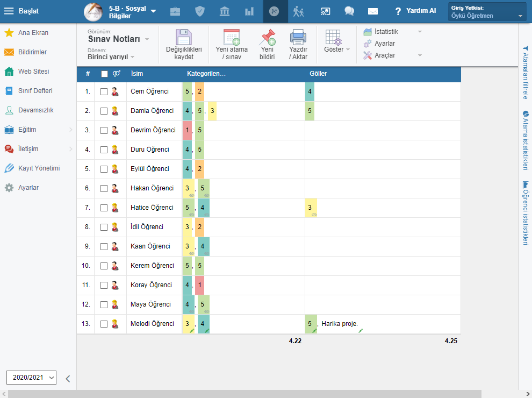Open the Öğrenci istatistikleri side tab
This screenshot has width=532, height=398.
click(526, 214)
